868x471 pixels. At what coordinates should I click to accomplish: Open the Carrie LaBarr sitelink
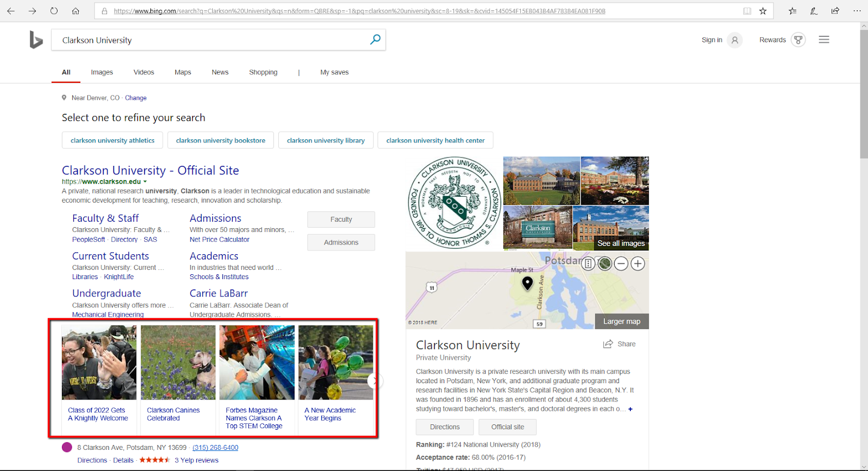(x=219, y=293)
